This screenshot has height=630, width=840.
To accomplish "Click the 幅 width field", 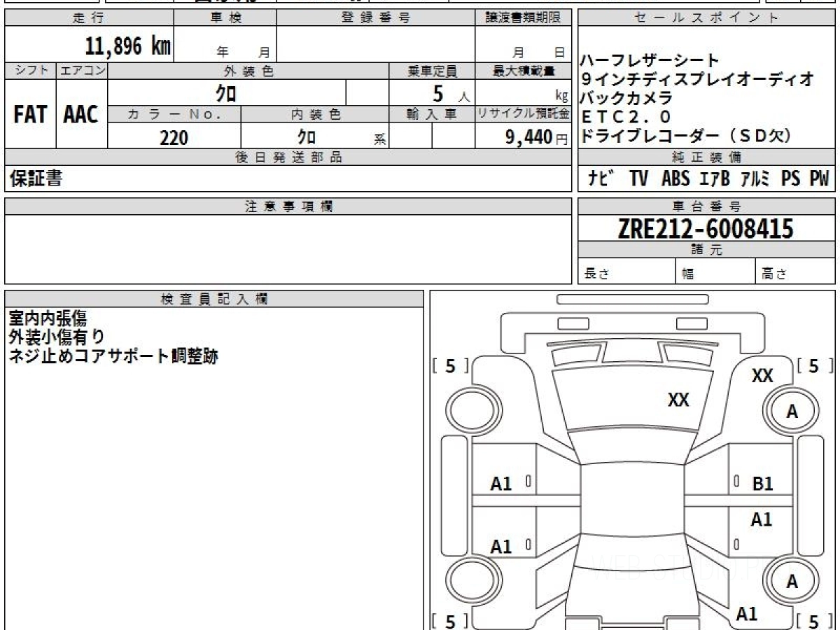I will [x=715, y=272].
